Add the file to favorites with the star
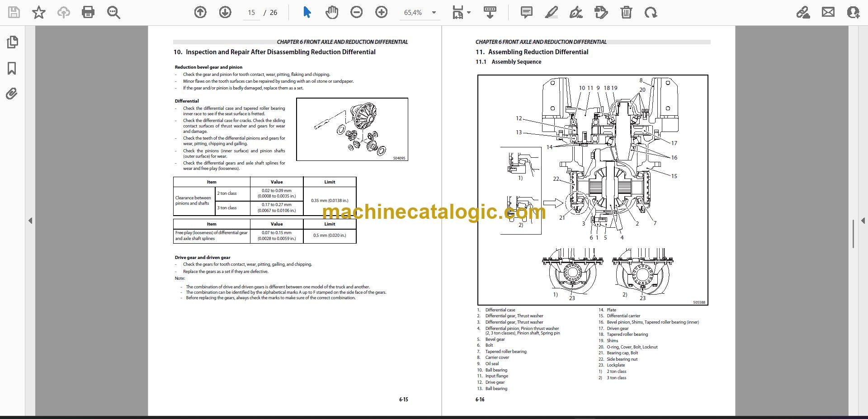The height and width of the screenshot is (419, 868). [x=39, y=13]
